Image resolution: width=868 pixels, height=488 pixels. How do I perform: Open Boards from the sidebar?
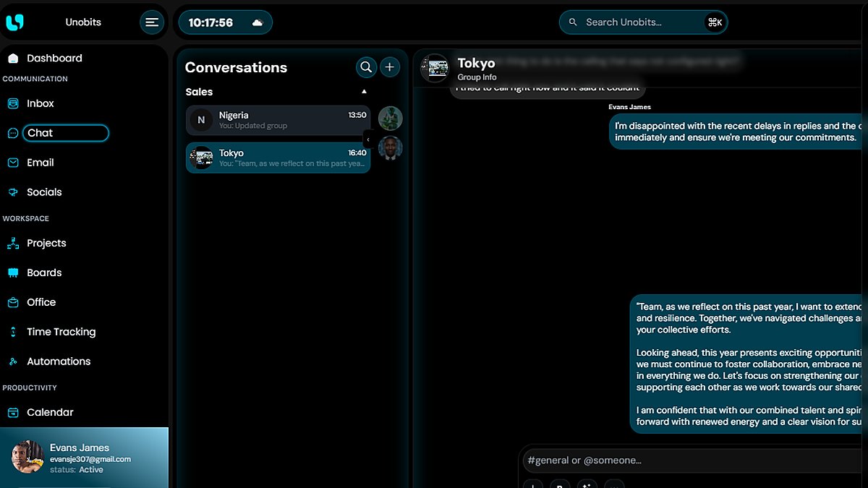tap(44, 273)
